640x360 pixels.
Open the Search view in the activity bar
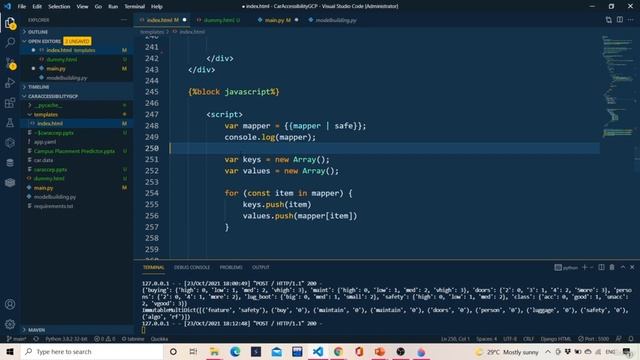point(10,42)
